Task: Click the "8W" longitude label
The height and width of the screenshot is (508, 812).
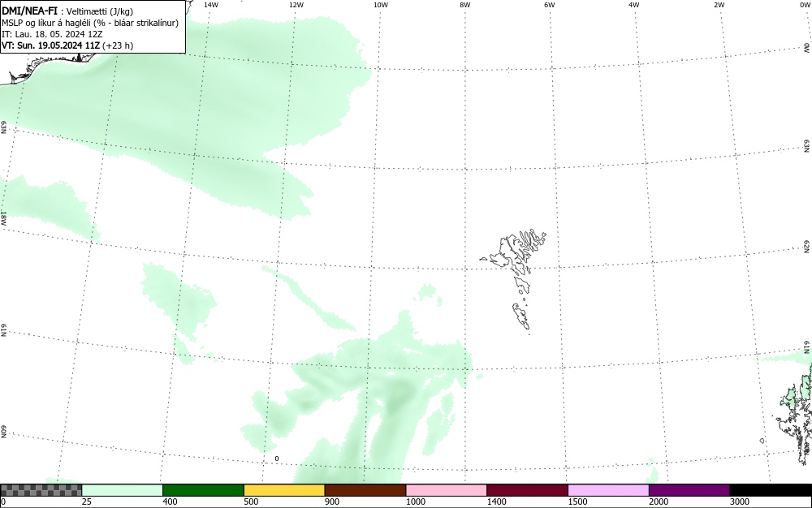Action: 465,5
